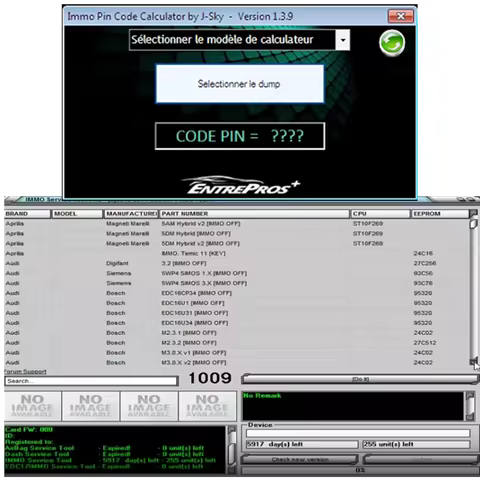Select the 5WP4 SIMOS 1.X row
Screen dimensions: 480x480
coord(237,273)
